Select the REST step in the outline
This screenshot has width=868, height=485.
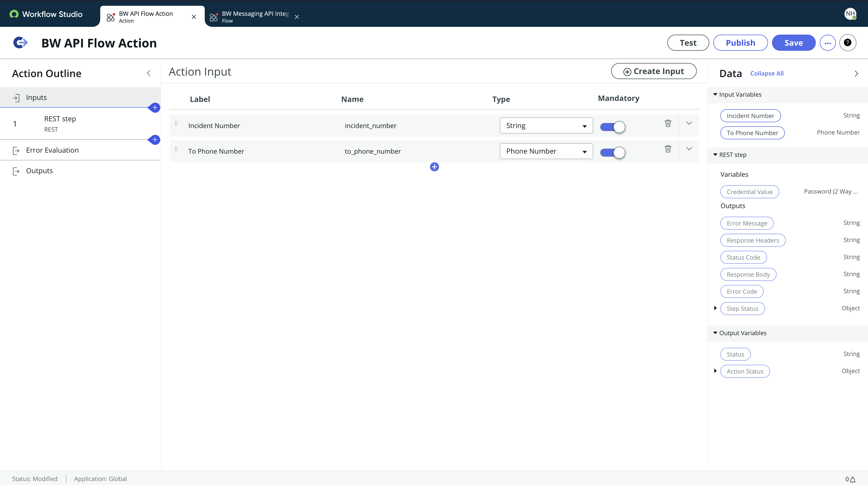click(80, 124)
